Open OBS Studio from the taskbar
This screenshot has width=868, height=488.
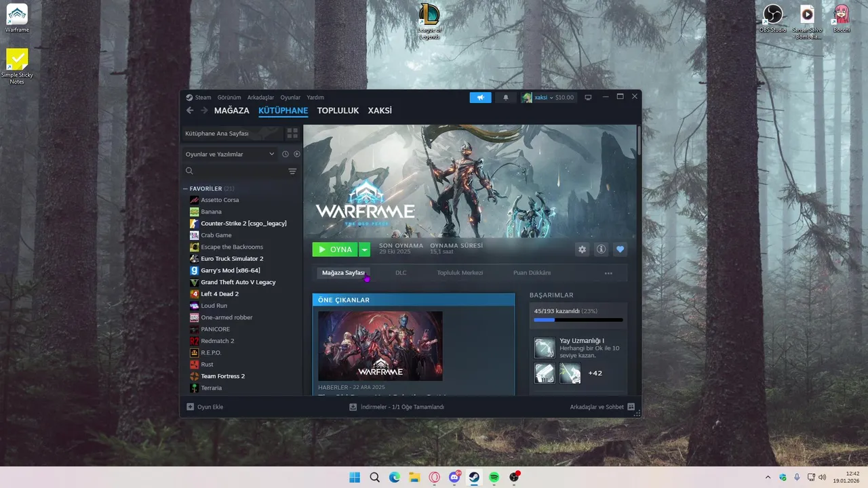[514, 477]
